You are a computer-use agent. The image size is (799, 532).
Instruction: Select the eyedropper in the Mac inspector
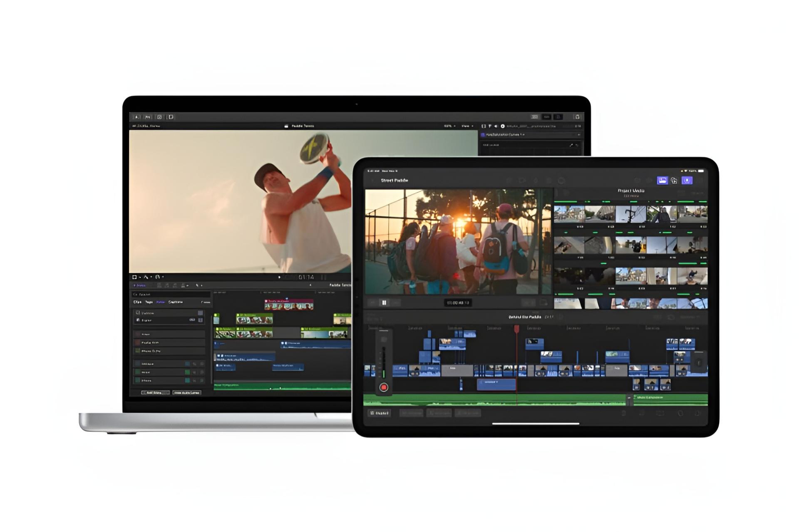pyautogui.click(x=571, y=145)
